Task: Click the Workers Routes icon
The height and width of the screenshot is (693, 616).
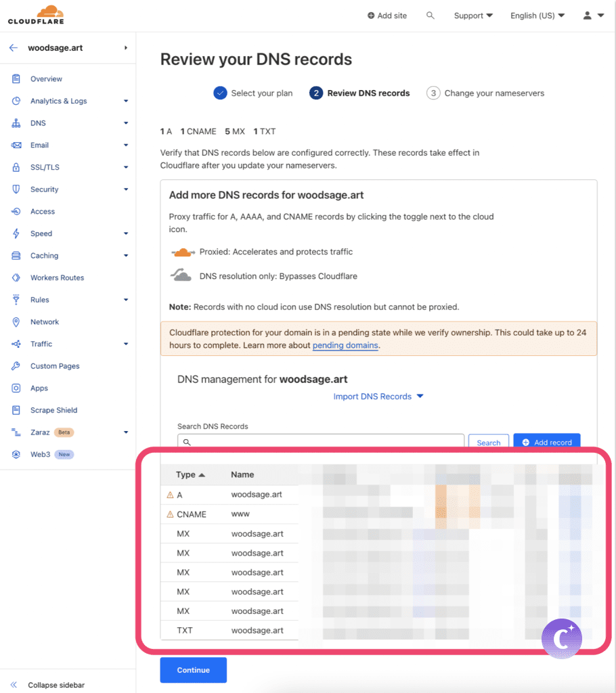Action: (16, 277)
